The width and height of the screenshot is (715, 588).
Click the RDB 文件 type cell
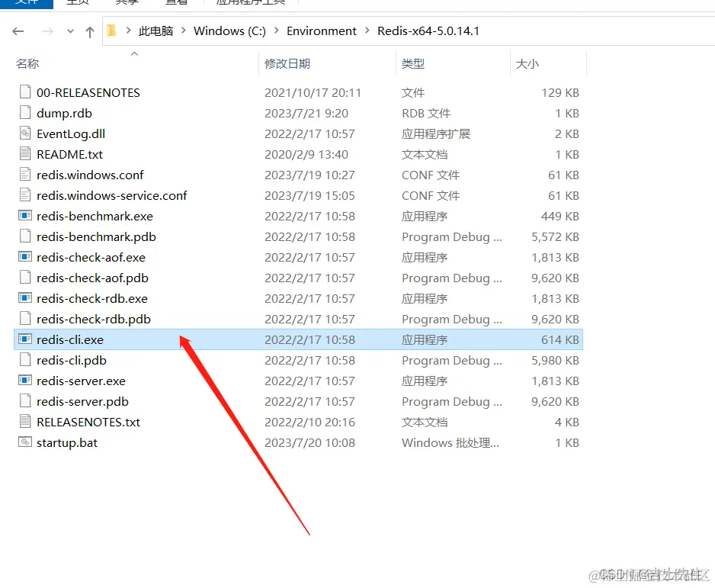426,113
